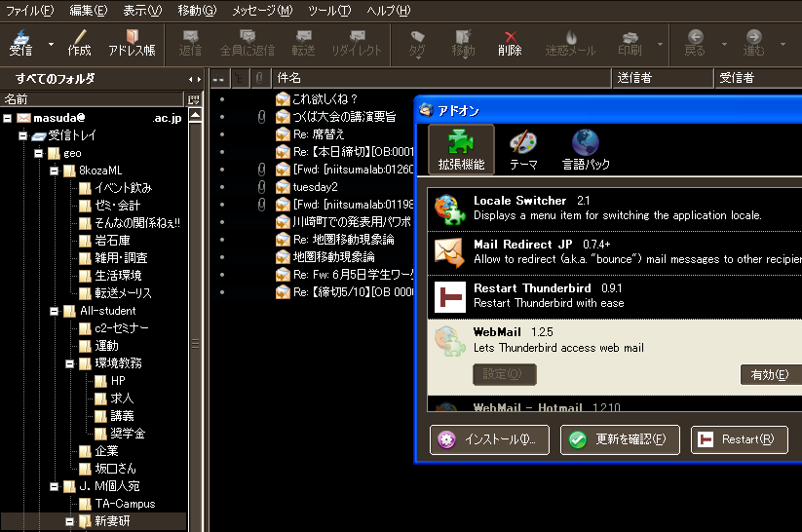
Task: Switch to テーマ themes tab
Action: [523, 149]
